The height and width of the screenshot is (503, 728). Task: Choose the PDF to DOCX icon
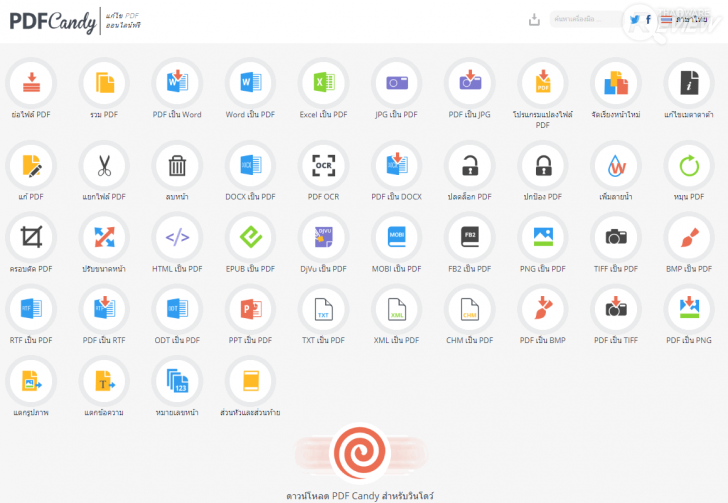pos(397,165)
